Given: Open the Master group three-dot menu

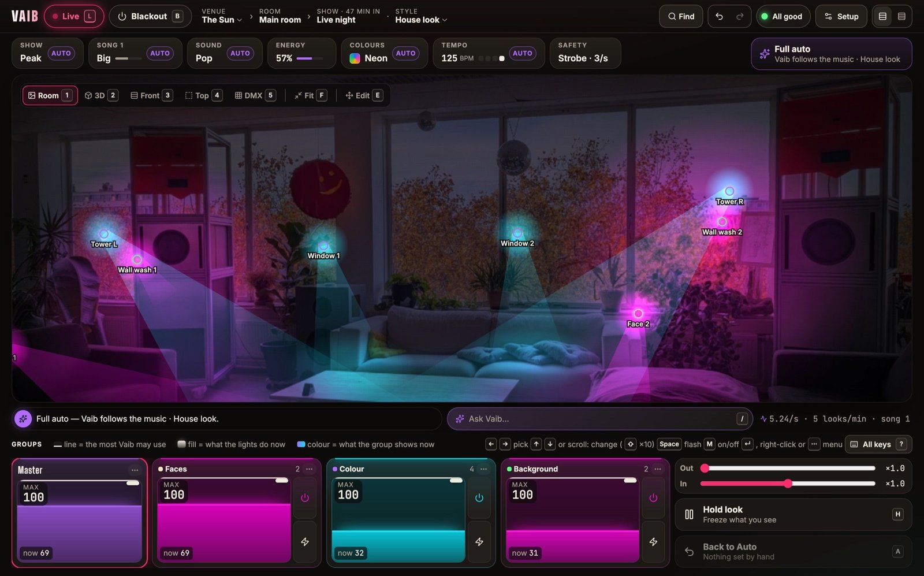Looking at the screenshot, I should 135,470.
